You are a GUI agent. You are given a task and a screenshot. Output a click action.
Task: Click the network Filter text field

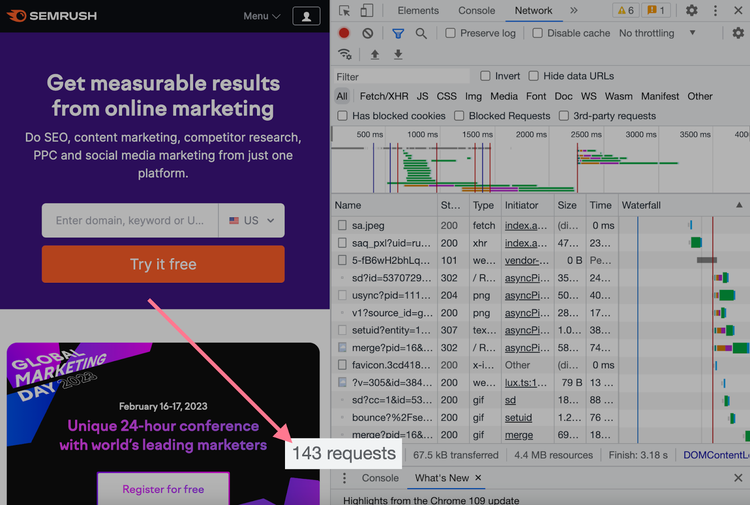401,77
